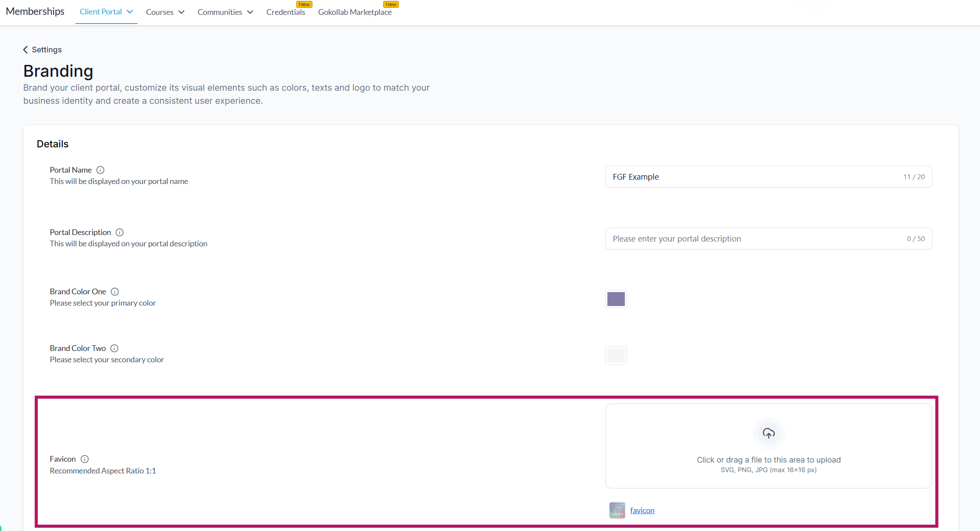Open the Brand Color One purple swatch

click(616, 299)
